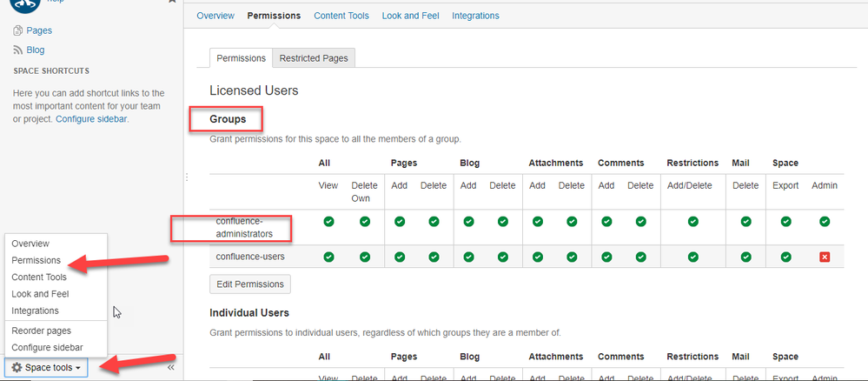
Task: Select the Permissions top navigation tab
Action: (274, 16)
